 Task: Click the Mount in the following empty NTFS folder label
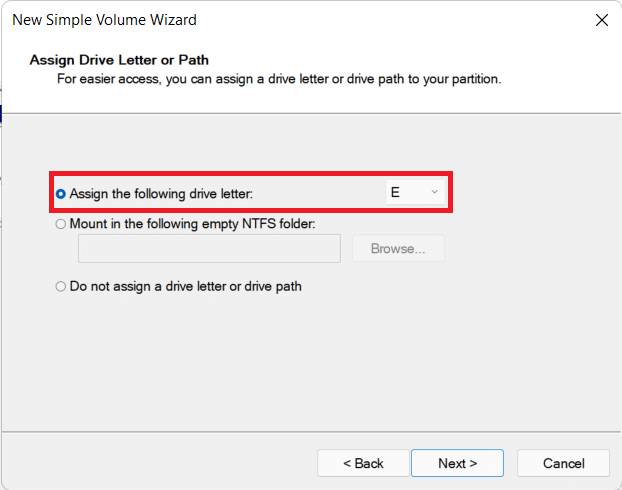[192, 224]
